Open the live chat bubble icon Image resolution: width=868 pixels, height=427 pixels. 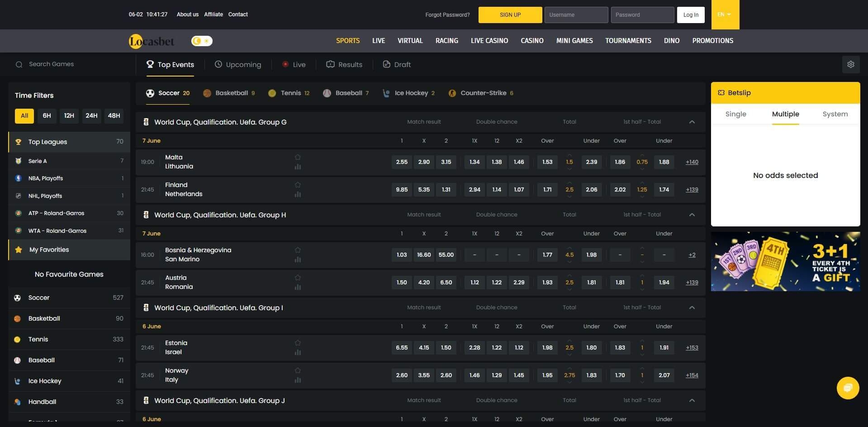[848, 388]
